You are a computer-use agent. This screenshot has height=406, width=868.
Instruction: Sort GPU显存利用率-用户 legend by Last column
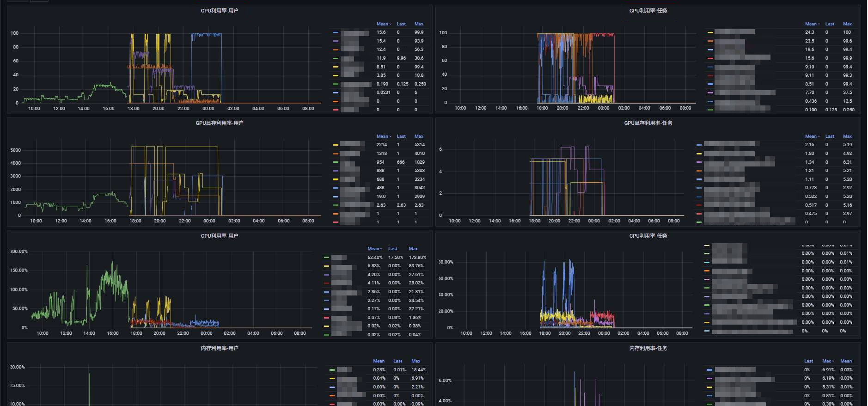click(401, 136)
